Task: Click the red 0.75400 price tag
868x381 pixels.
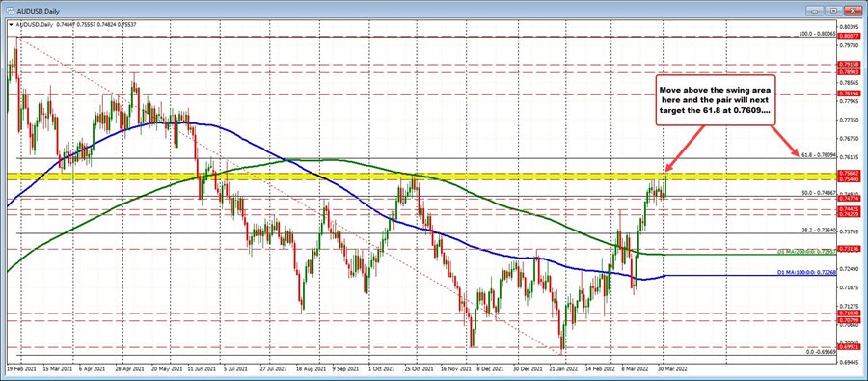Action: (848, 180)
